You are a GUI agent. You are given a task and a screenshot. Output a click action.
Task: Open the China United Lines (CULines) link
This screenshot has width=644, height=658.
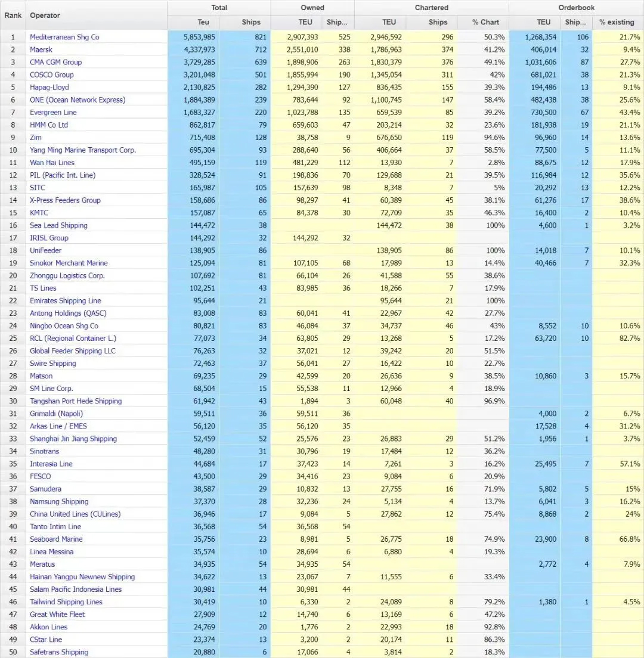point(75,514)
